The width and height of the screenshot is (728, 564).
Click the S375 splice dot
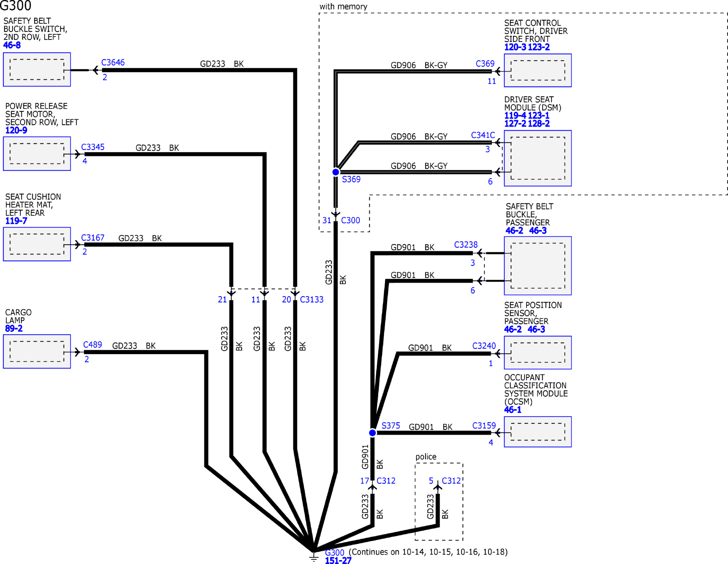tap(373, 433)
